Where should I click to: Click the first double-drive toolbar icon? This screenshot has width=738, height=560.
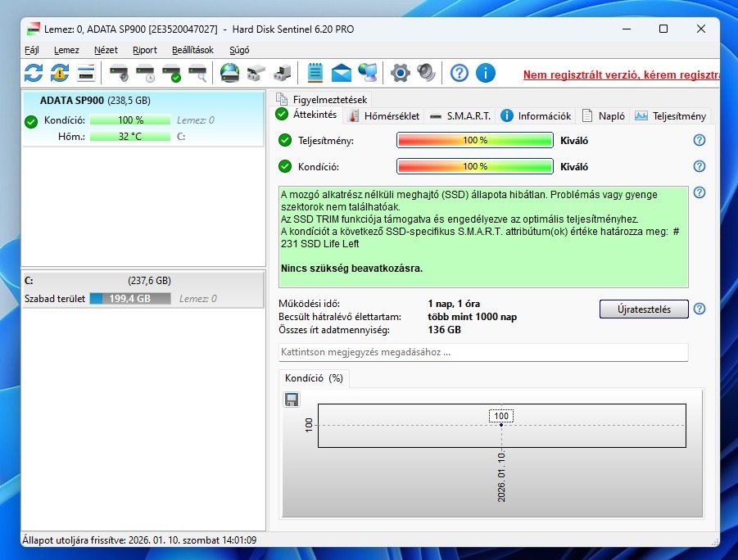pyautogui.click(x=256, y=74)
